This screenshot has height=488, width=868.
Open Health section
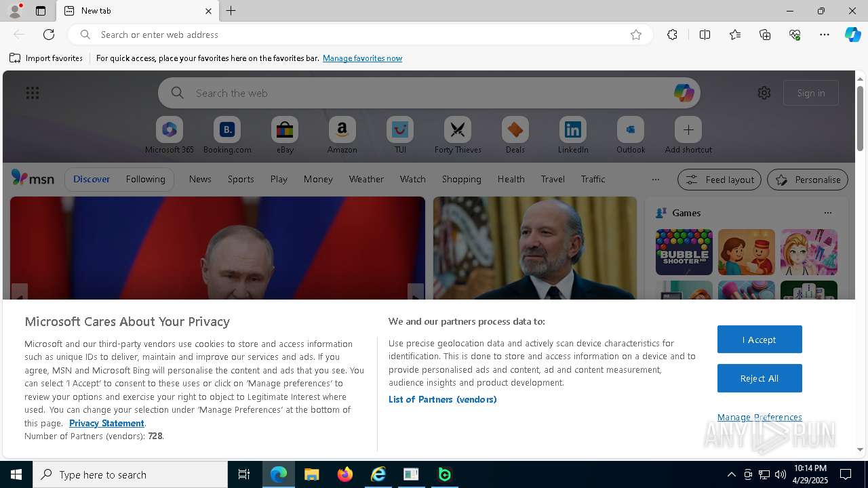[x=511, y=179]
